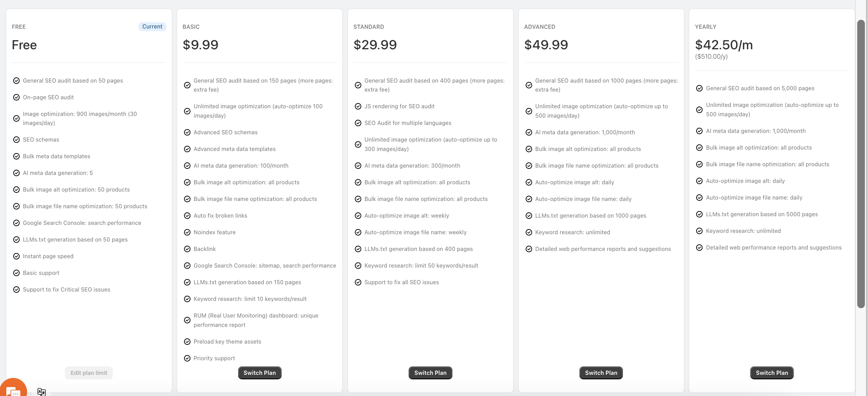Switch to the Advanced $49.99 plan
The image size is (868, 396).
(x=601, y=373)
